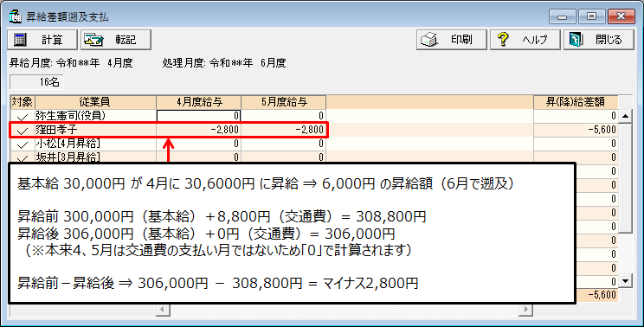
Task: Click 従業員 column header
Action: pyautogui.click(x=96, y=102)
